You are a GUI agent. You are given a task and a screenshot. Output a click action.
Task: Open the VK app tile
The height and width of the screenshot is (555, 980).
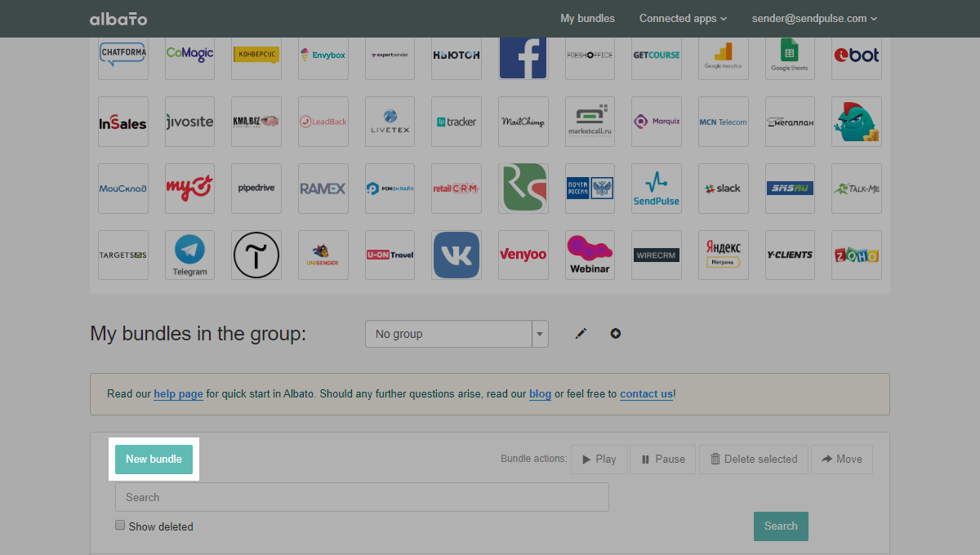point(457,255)
